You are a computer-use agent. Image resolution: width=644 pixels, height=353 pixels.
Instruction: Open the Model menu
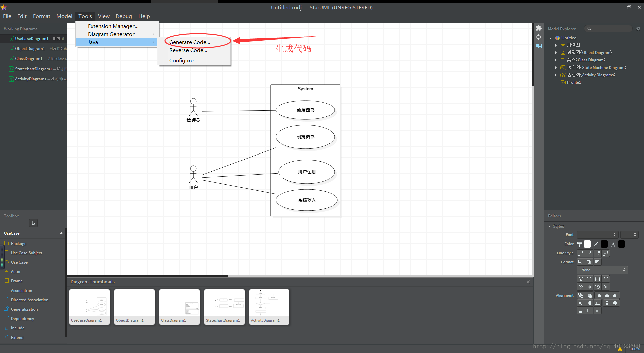64,16
